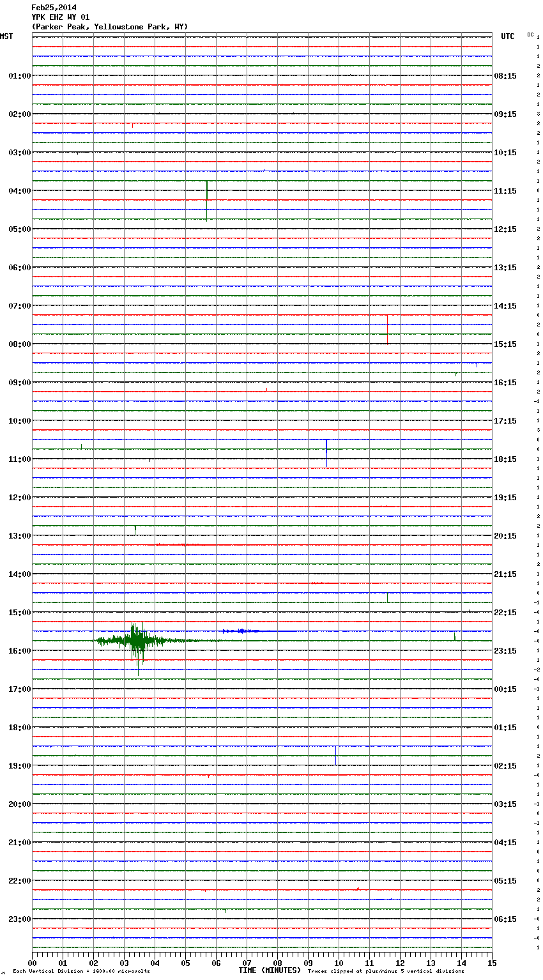Viewport: 543px width, 980px height.
Task: Select the 13:00 MST time label
Action: tap(20, 536)
